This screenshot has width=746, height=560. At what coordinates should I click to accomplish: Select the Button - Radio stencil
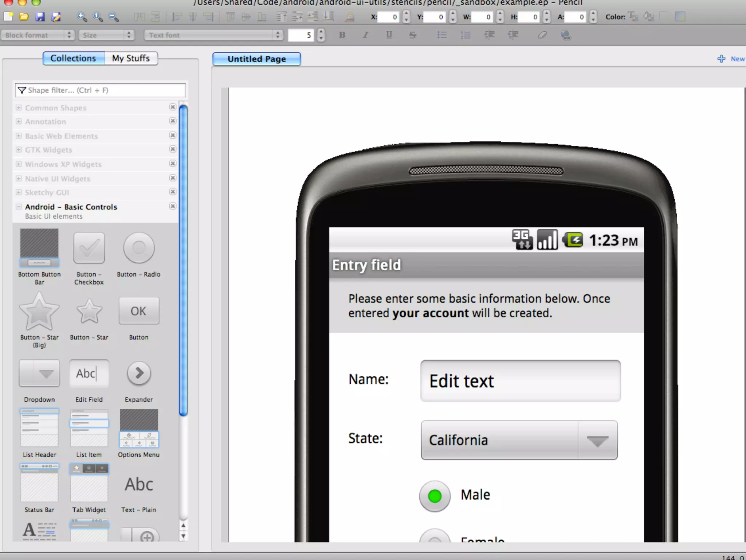coord(139,248)
